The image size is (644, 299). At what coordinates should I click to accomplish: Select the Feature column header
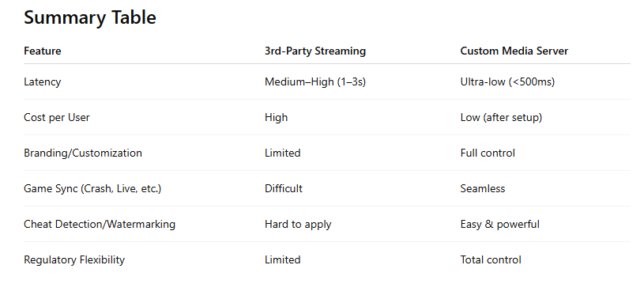pos(43,51)
